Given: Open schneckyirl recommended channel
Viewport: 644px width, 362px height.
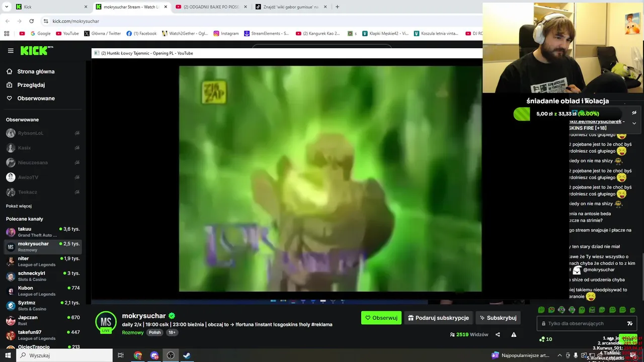Looking at the screenshot, I should (x=43, y=276).
